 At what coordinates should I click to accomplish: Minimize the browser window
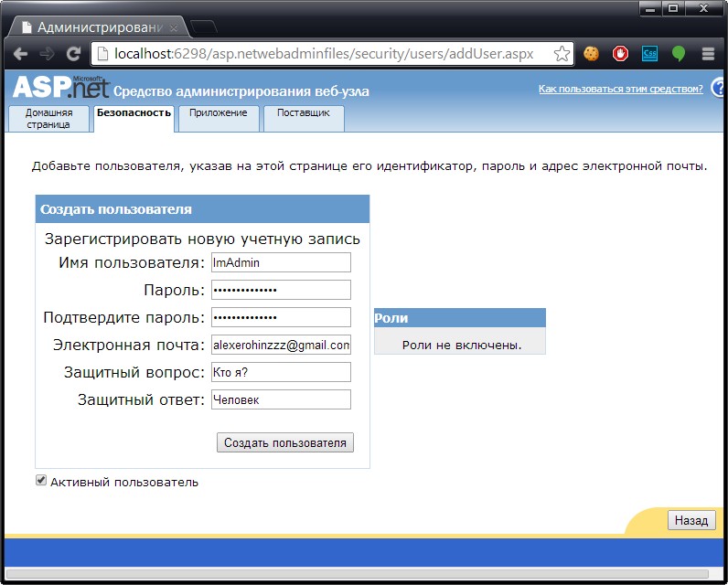click(650, 9)
